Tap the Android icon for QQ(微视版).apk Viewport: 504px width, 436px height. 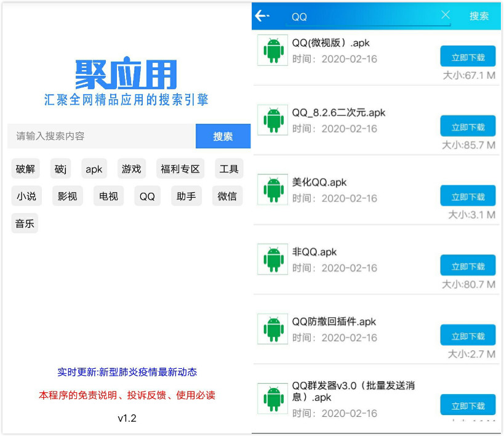[273, 50]
